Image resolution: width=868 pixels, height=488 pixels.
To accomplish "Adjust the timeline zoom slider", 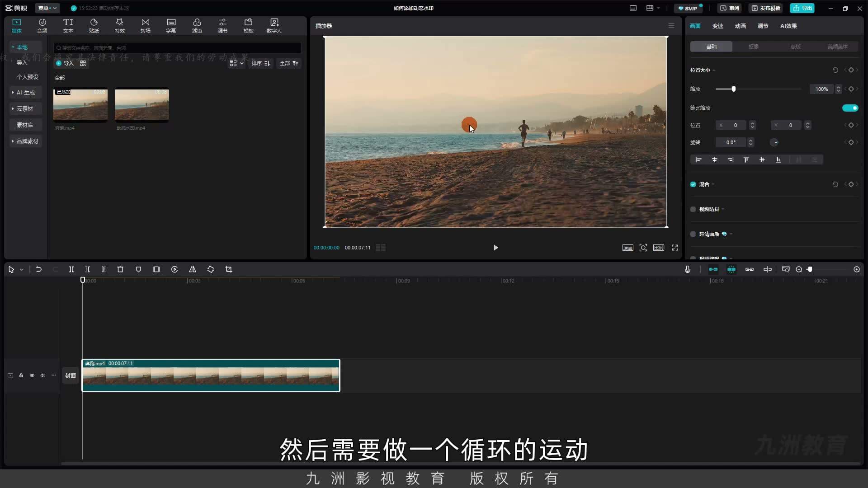I will (810, 269).
